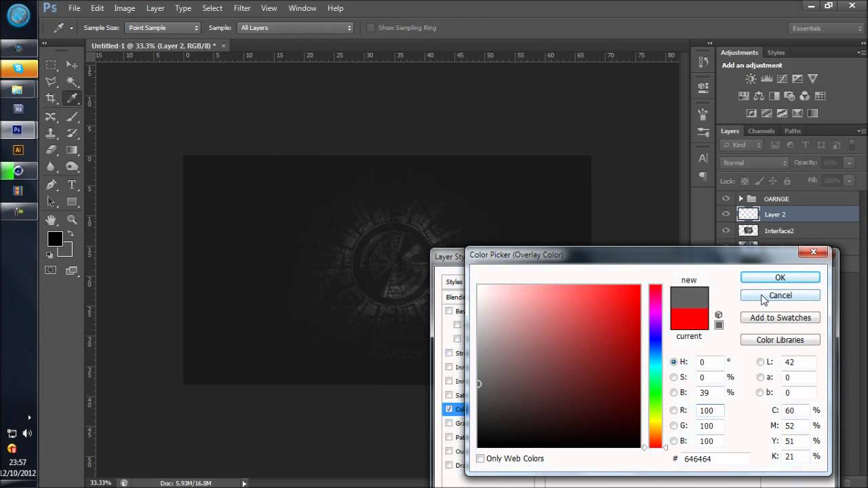
Task: Choose the Brush tool in toolbox
Action: tap(72, 117)
